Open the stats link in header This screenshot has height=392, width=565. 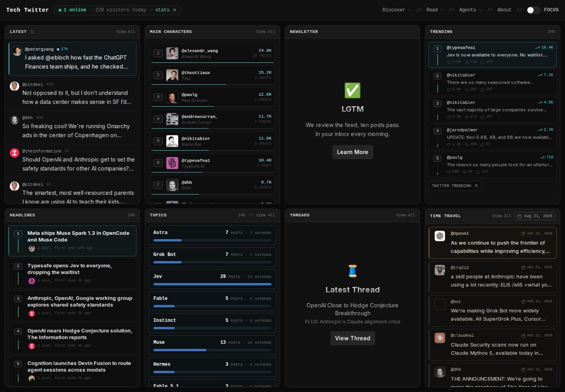coord(165,10)
